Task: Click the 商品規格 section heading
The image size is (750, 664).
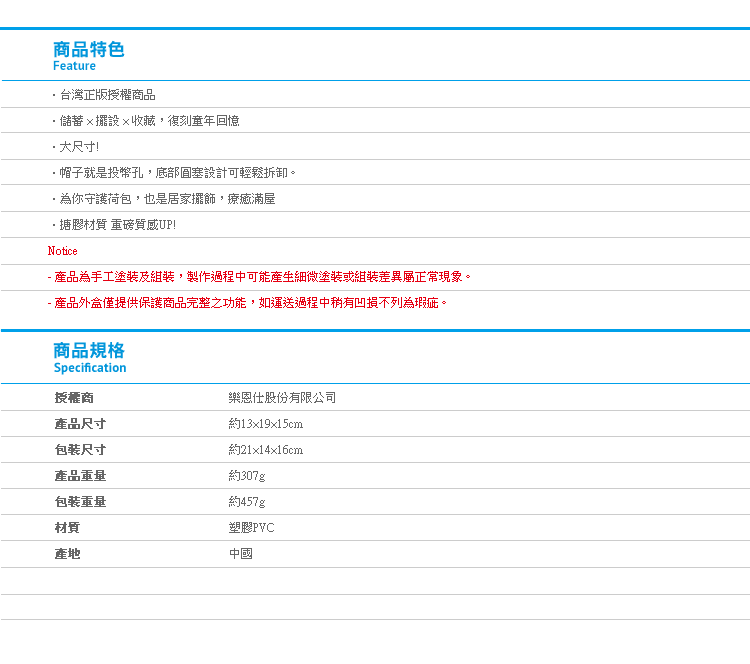Action: (88, 351)
